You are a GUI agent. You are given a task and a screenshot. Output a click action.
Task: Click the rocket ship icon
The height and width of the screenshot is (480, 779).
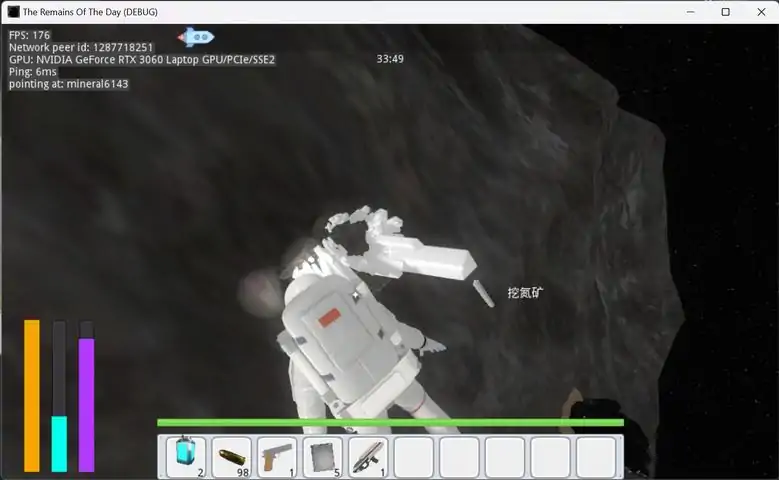[x=196, y=37]
